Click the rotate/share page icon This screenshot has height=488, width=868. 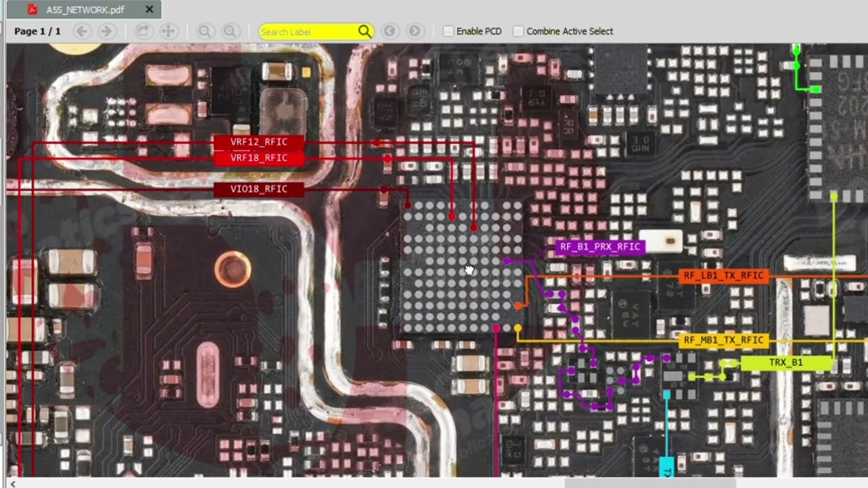pos(143,31)
